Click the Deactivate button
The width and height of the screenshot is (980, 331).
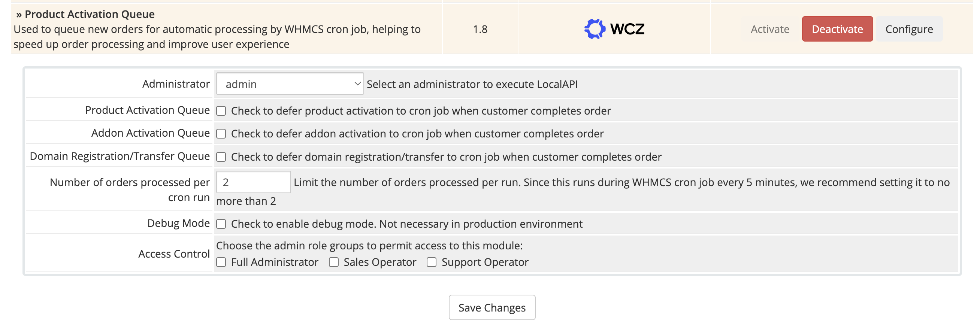(x=837, y=29)
